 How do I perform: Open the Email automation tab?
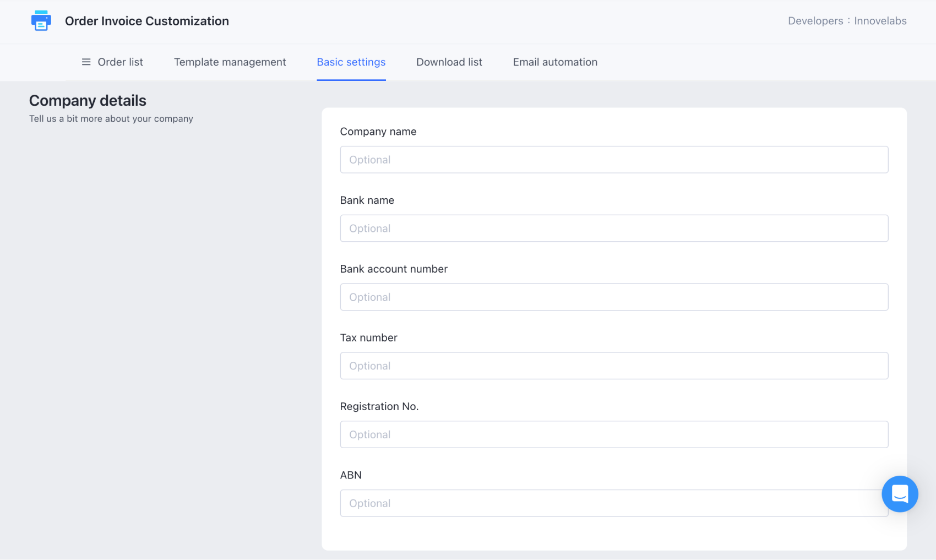[554, 62]
